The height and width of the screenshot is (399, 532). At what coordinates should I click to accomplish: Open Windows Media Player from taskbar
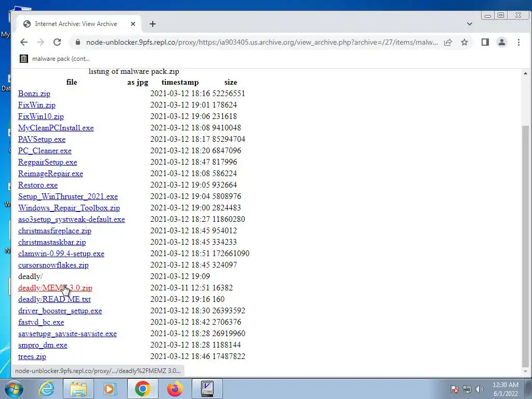coord(110,389)
